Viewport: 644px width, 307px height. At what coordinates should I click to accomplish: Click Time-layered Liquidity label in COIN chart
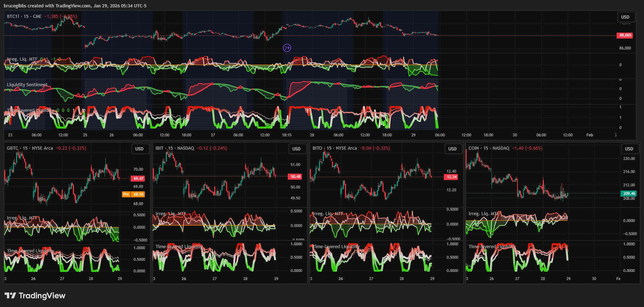click(492, 247)
